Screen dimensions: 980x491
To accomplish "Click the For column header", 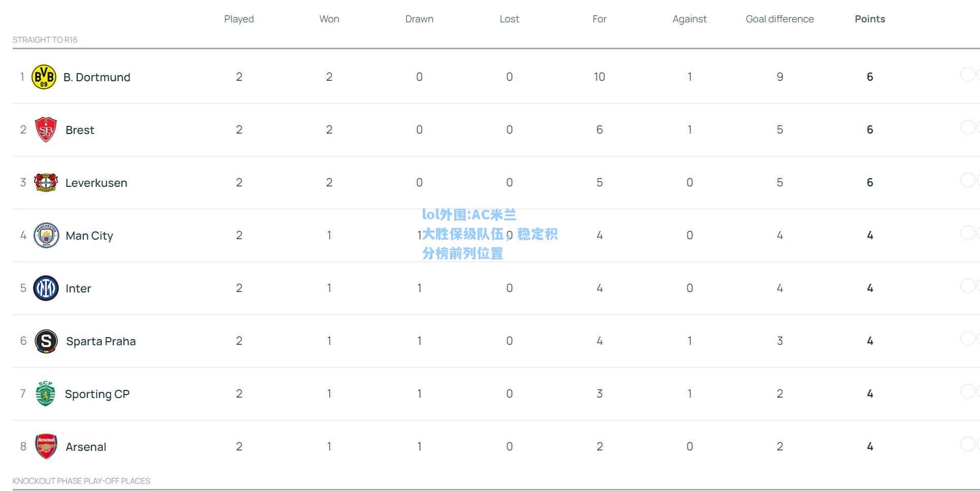I will click(599, 19).
